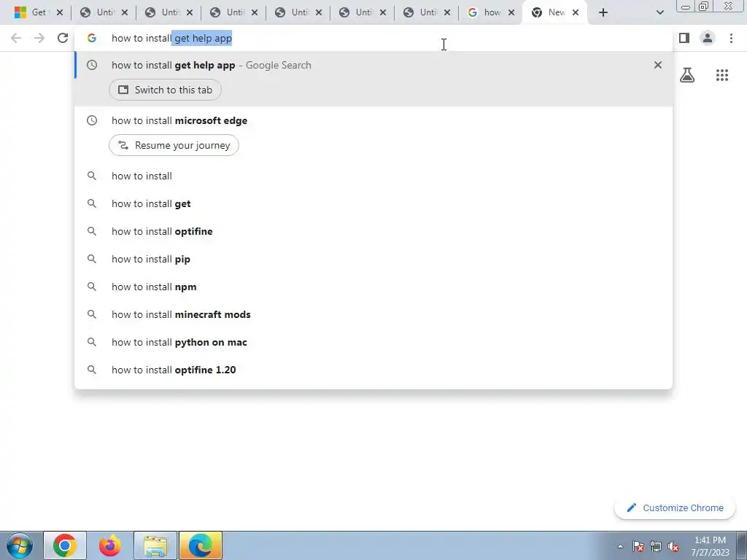Image resolution: width=747 pixels, height=560 pixels.
Task: Select 'how to install python on mac' suggestion
Action: tap(373, 342)
